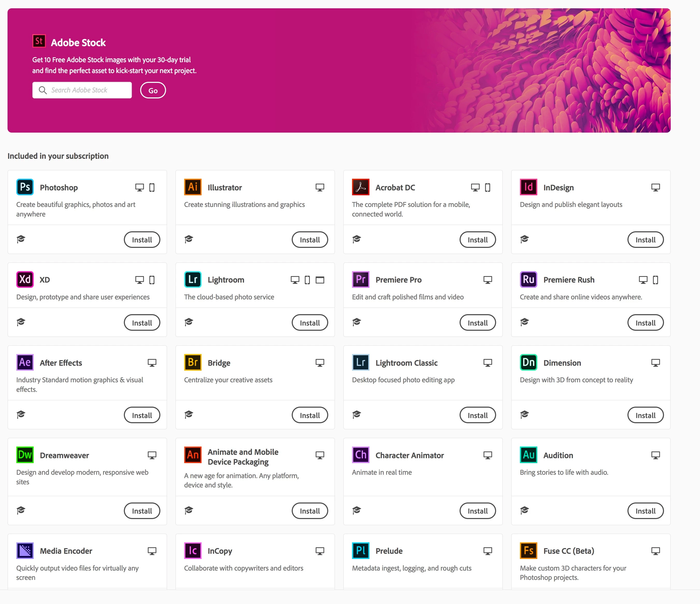Click the Photoshop Ps app icon
The height and width of the screenshot is (604, 700).
[25, 187]
